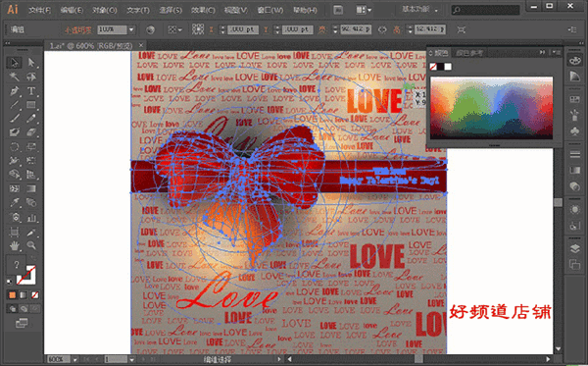This screenshot has width=588, height=366.
Task: Select the Pencil tool
Action: pos(31,119)
